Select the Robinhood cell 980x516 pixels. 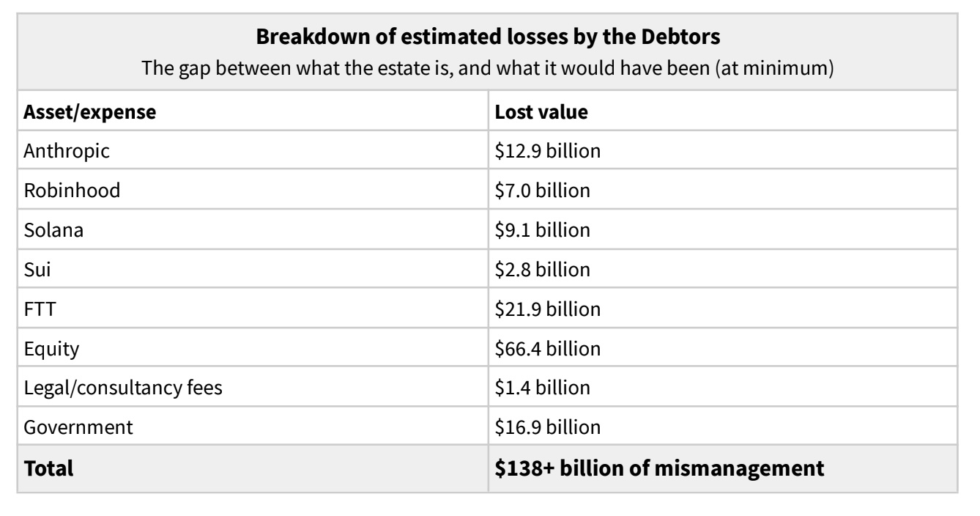pos(71,191)
